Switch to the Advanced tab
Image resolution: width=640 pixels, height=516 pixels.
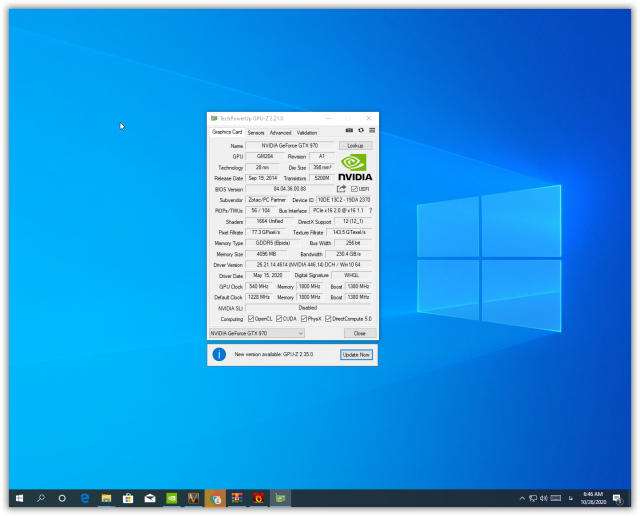tap(280, 132)
